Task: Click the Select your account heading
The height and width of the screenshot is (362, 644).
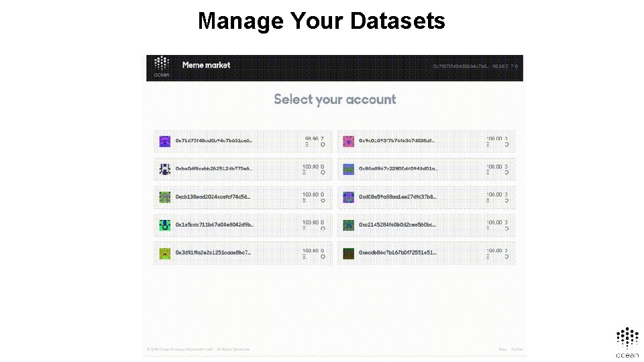Action: pos(335,100)
